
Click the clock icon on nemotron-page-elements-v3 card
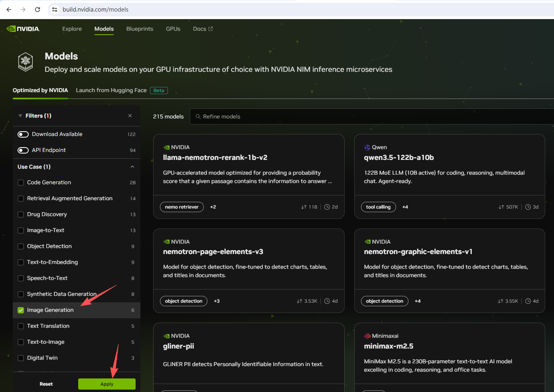(x=327, y=301)
